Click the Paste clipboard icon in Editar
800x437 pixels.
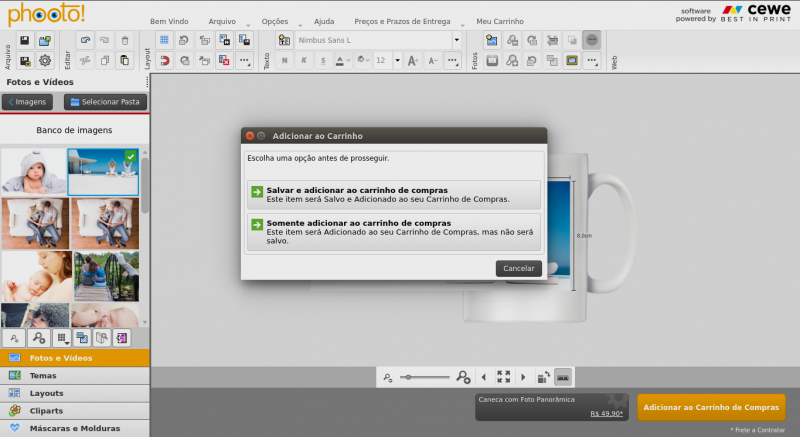125,61
